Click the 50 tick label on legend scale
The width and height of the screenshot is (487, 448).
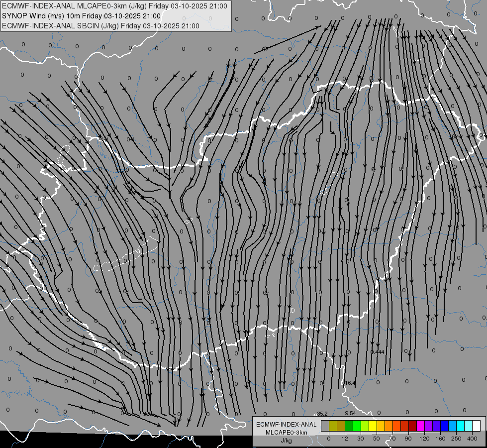coord(377,439)
